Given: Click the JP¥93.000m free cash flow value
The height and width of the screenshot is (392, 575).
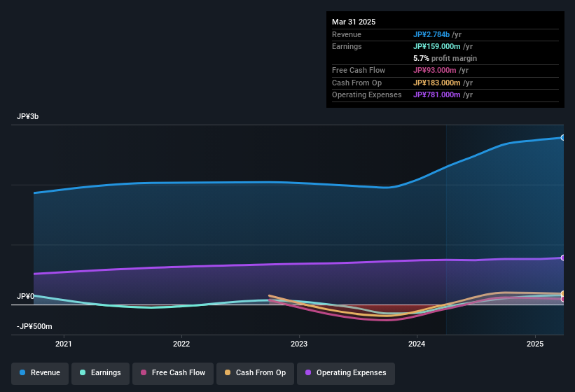Looking at the screenshot, I should [434, 70].
